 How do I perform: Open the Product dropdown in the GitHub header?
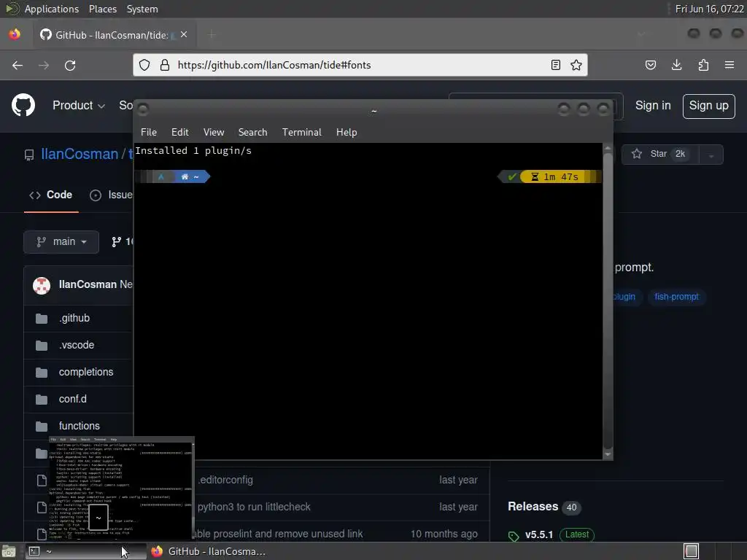coord(79,105)
